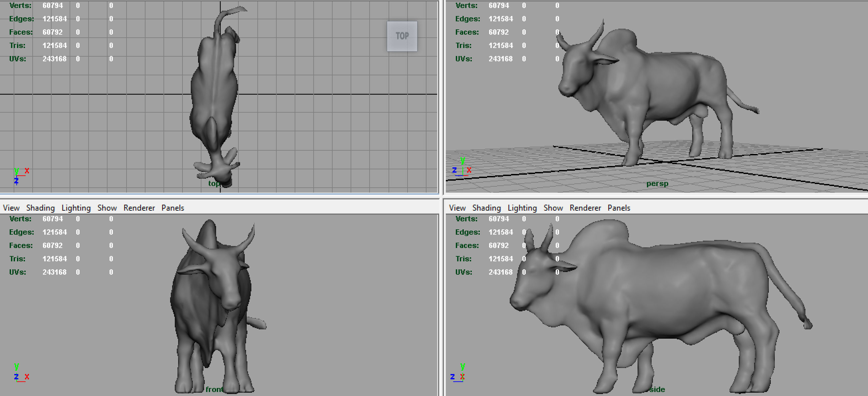Open side viewport's Shading menu
The height and width of the screenshot is (396, 868).
click(x=486, y=208)
